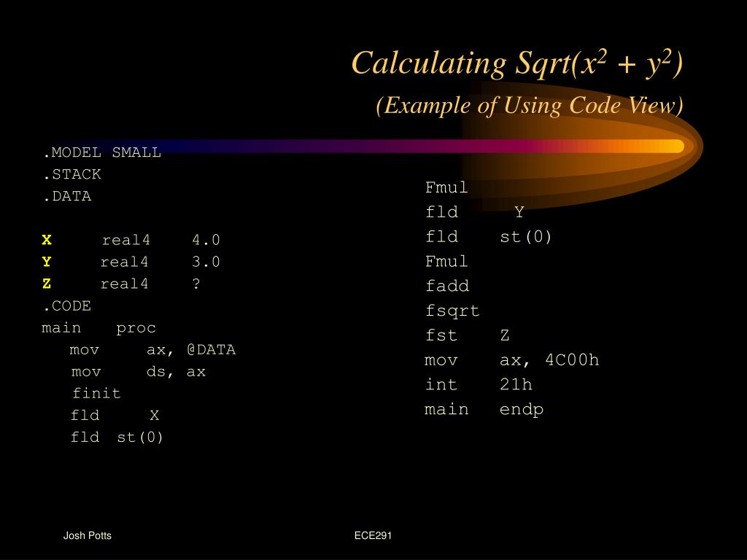Click "real4" in the X declaration row
Image resolution: width=747 pixels, height=560 pixels.
pos(125,239)
